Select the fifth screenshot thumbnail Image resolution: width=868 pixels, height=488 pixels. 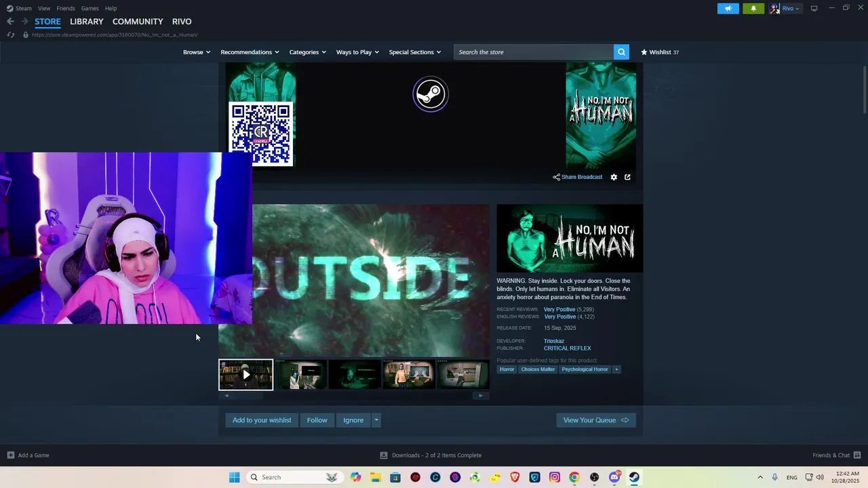pos(463,375)
